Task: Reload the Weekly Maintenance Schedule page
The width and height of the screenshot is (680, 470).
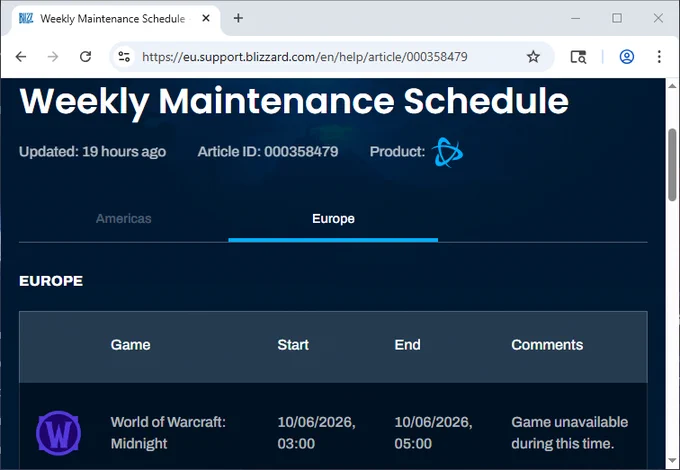Action: coord(85,57)
